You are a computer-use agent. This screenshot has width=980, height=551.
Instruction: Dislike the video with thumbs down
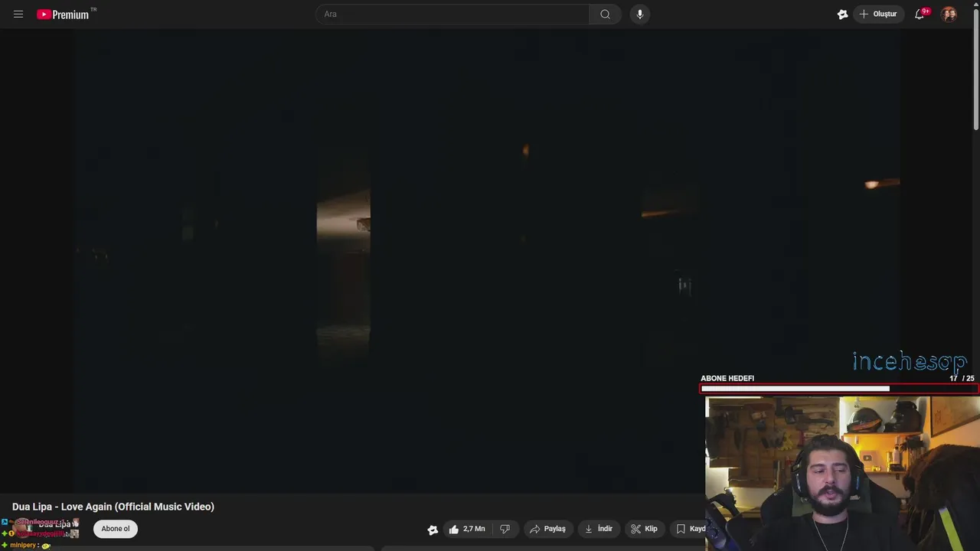[505, 529]
